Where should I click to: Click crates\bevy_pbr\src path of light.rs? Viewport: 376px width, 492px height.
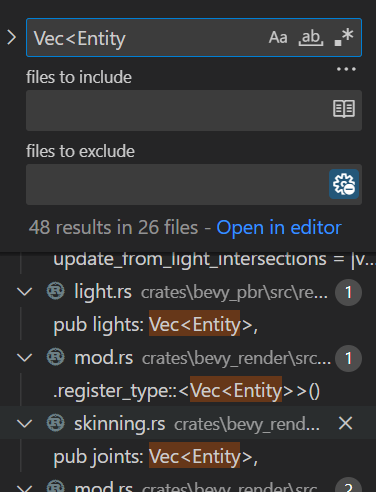(x=234, y=293)
